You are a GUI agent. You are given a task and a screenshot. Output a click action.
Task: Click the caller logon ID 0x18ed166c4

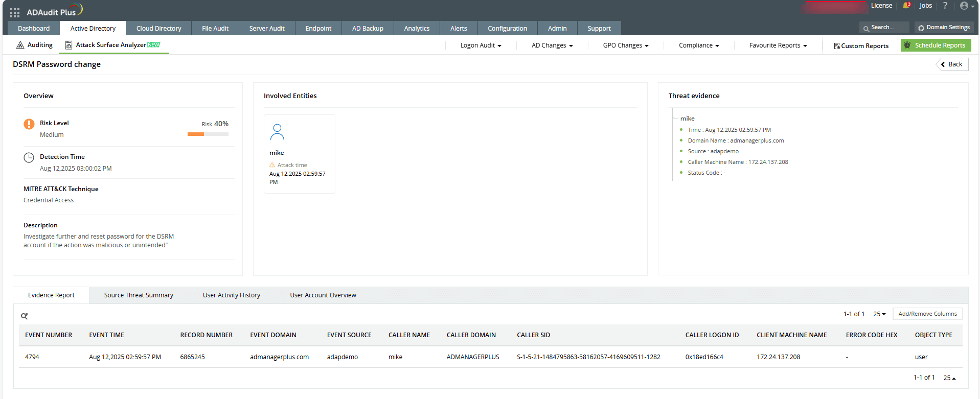[x=704, y=357]
